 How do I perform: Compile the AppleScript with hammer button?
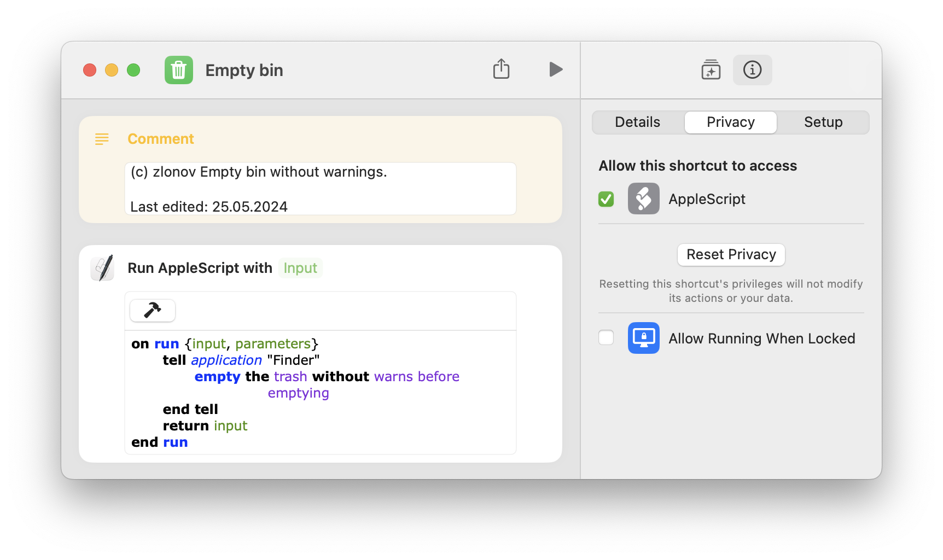(153, 311)
